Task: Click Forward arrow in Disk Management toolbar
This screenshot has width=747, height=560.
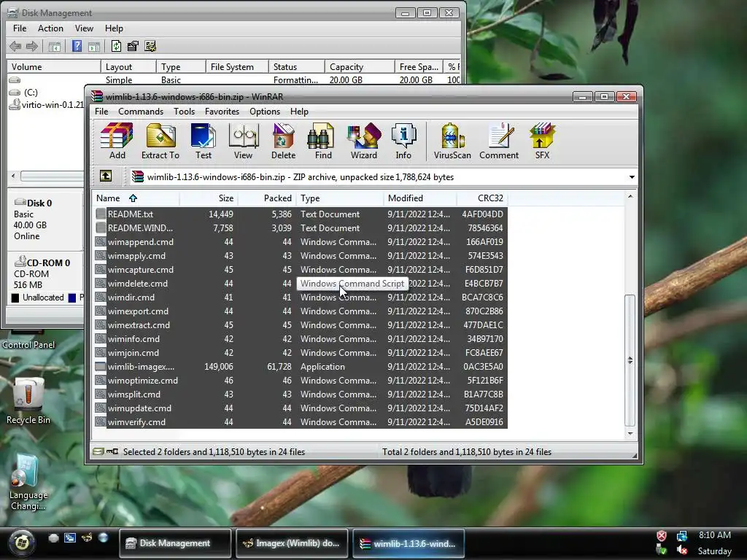Action: click(32, 46)
